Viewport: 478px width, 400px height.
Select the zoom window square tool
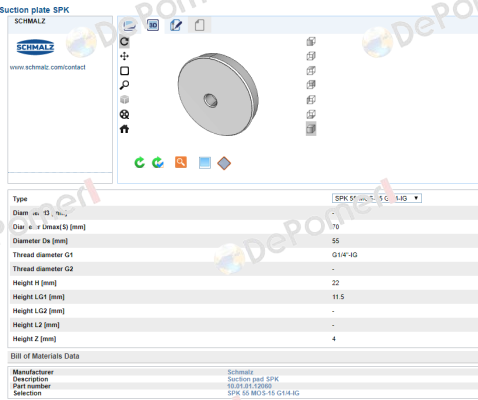(x=124, y=71)
